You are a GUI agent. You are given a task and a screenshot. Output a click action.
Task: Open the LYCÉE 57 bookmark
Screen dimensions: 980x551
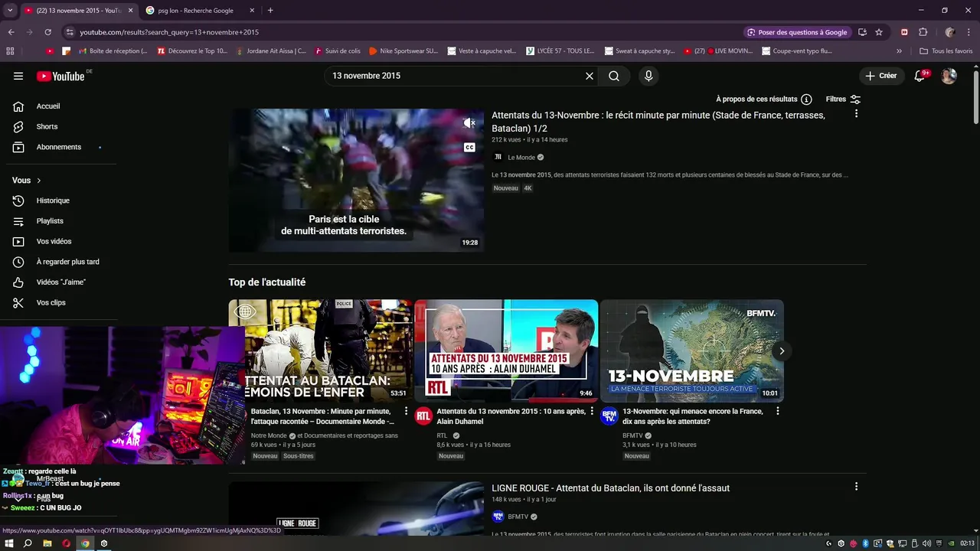[x=560, y=51]
